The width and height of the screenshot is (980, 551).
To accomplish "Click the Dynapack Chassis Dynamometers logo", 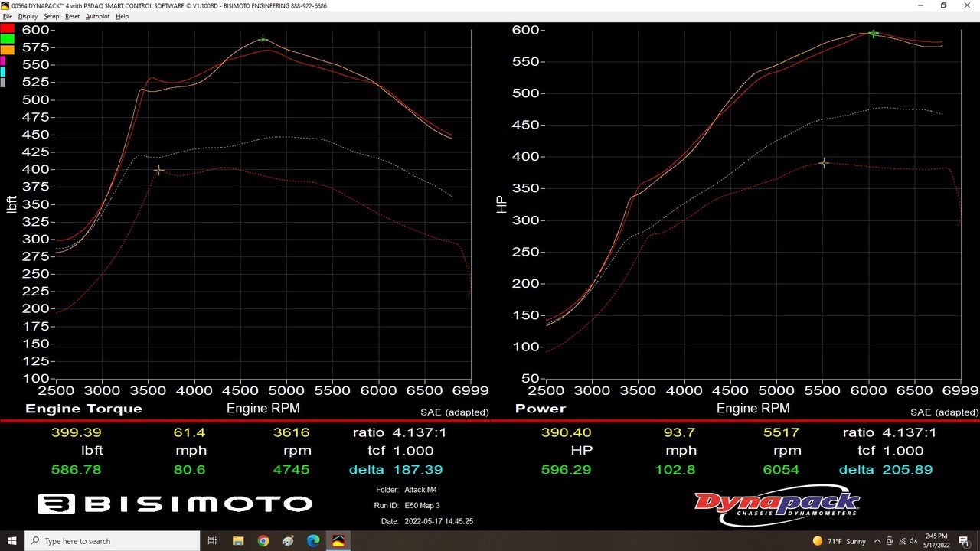I will coord(777,505).
